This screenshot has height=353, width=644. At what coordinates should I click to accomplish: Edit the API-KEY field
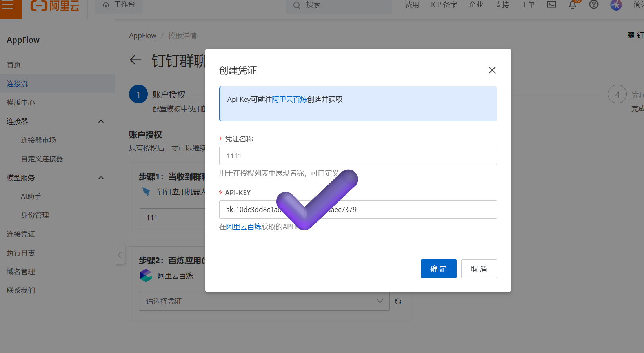(358, 210)
